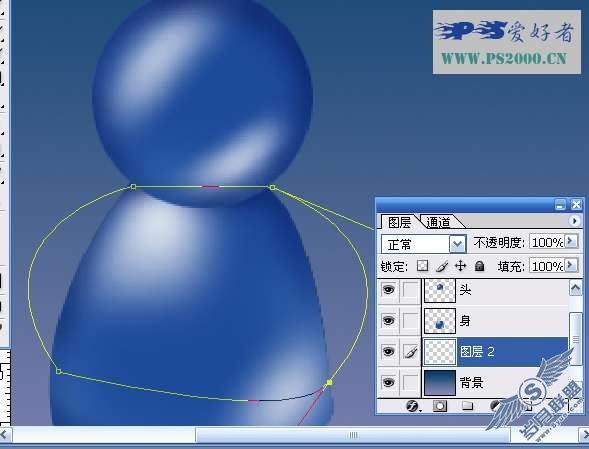
Task: Toggle lock position move-arrows icon
Action: 461,266
